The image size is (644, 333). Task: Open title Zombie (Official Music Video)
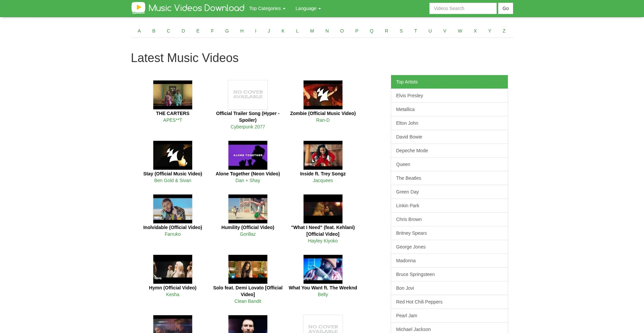[323, 113]
